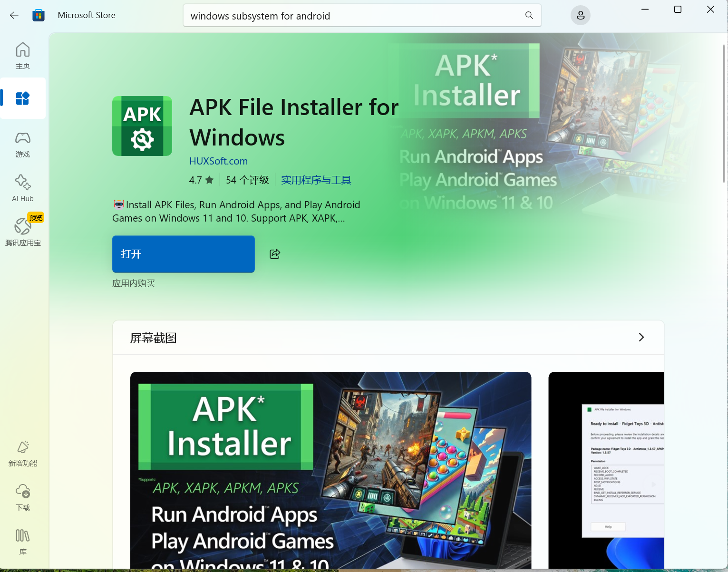This screenshot has height=572, width=728.
Task: Open the second screenshot, Ready to install dialog
Action: pyautogui.click(x=606, y=470)
